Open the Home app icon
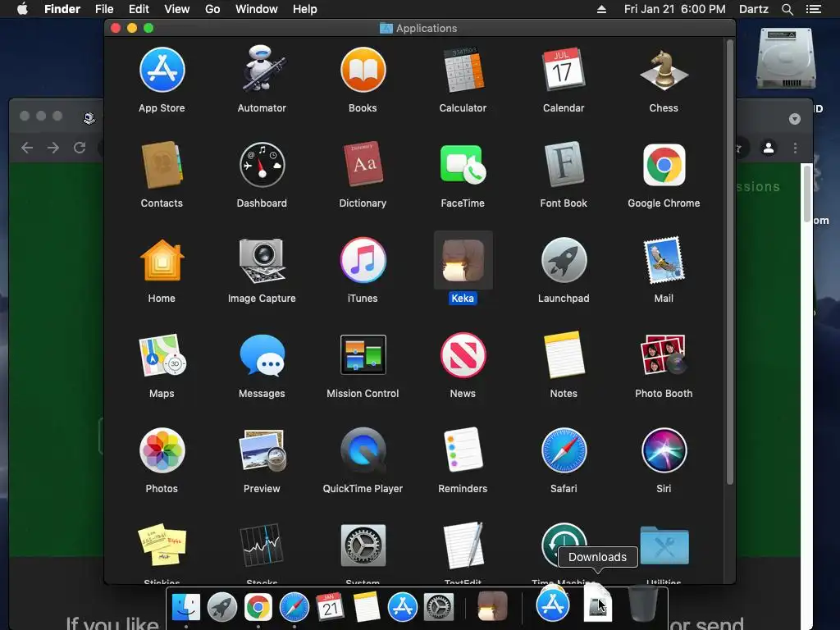The height and width of the screenshot is (630, 840). click(162, 260)
